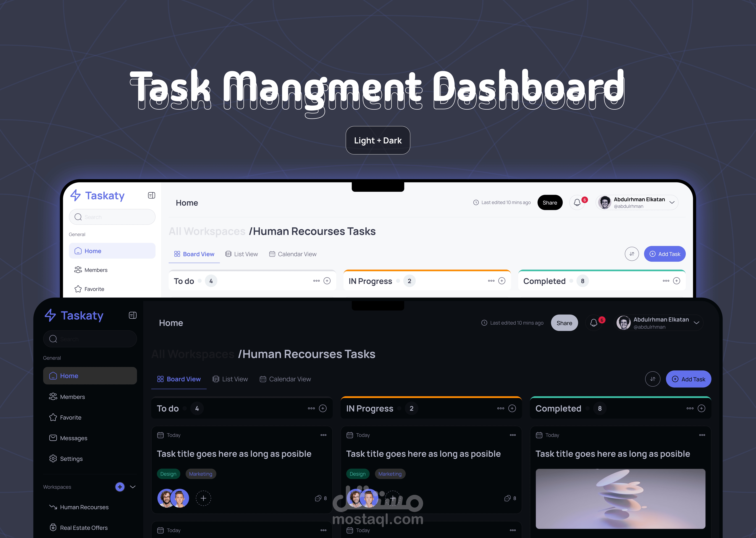Screen dimensions: 756x538
Task: Open Completed column dots in light window
Action: [x=666, y=281]
